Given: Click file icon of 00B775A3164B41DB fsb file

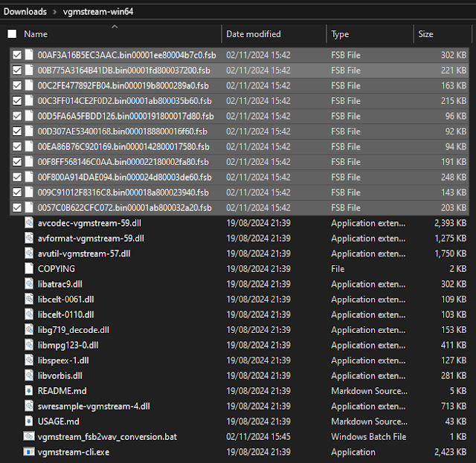Looking at the screenshot, I should 29,70.
